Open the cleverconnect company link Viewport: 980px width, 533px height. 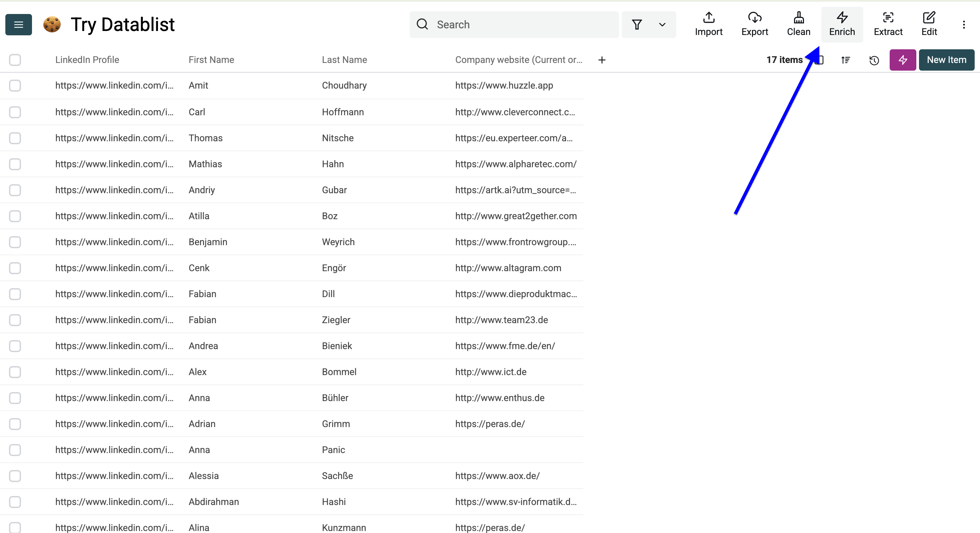coord(515,112)
